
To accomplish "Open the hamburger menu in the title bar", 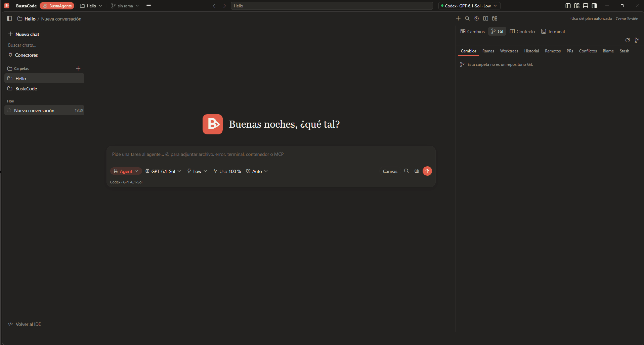I will point(148,6).
